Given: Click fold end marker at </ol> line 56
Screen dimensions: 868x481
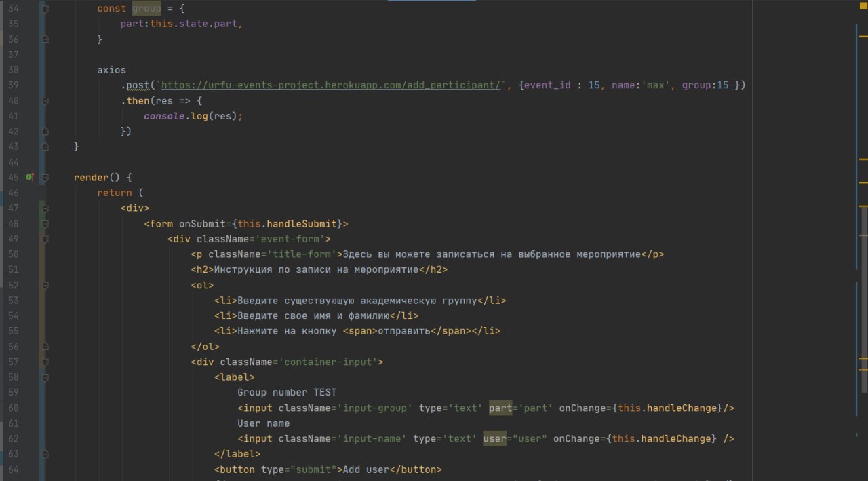Looking at the screenshot, I should (x=45, y=347).
